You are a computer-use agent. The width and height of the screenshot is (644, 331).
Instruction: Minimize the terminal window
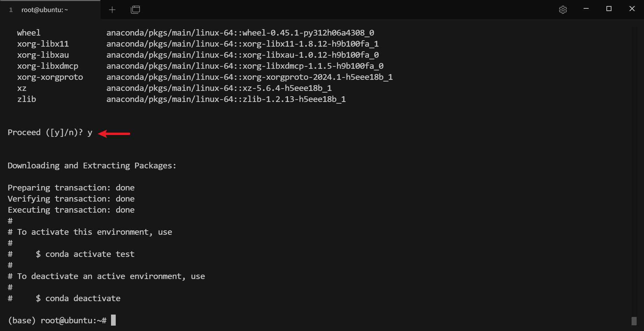pyautogui.click(x=586, y=9)
